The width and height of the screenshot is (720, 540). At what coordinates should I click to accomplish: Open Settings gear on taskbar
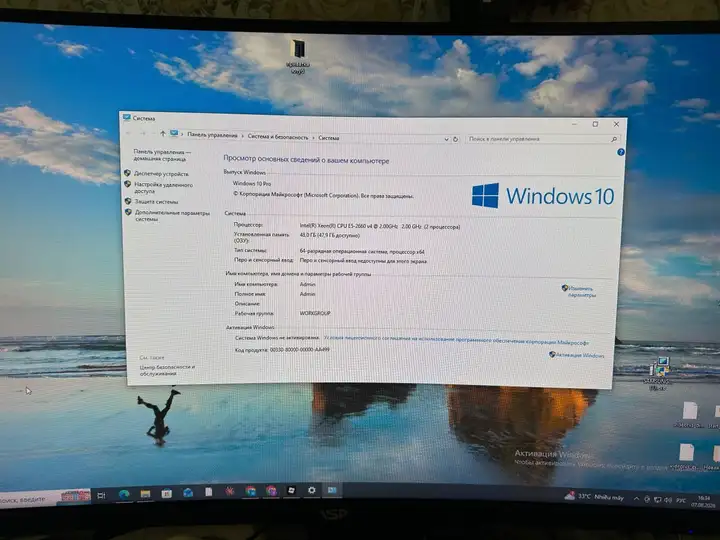312,490
